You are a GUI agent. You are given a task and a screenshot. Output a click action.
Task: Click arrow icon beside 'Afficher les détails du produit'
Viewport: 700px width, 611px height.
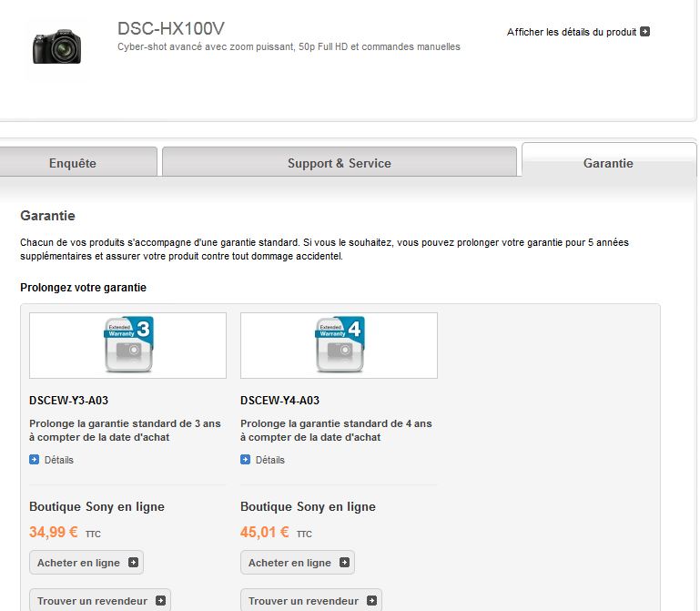(x=645, y=32)
